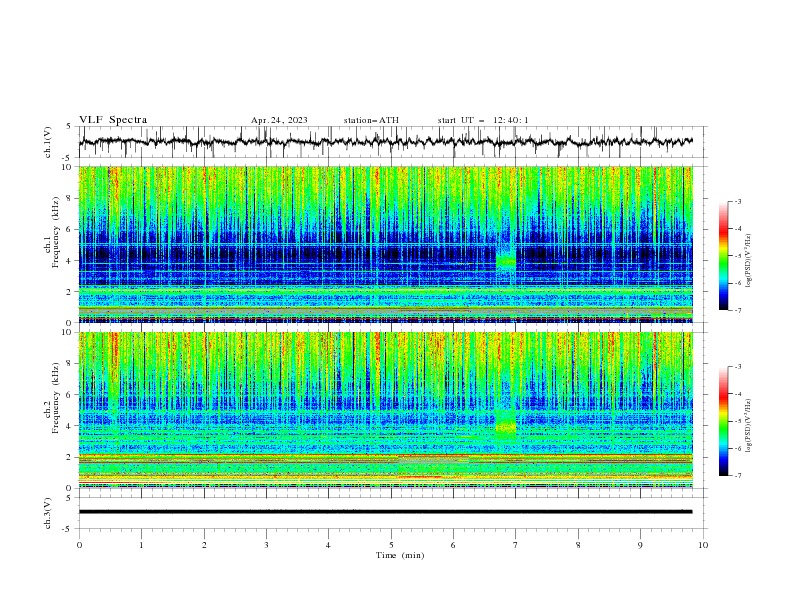Click the ch.1 color scale bar
Image resolution: width=792 pixels, height=612 pixels.
click(x=723, y=256)
